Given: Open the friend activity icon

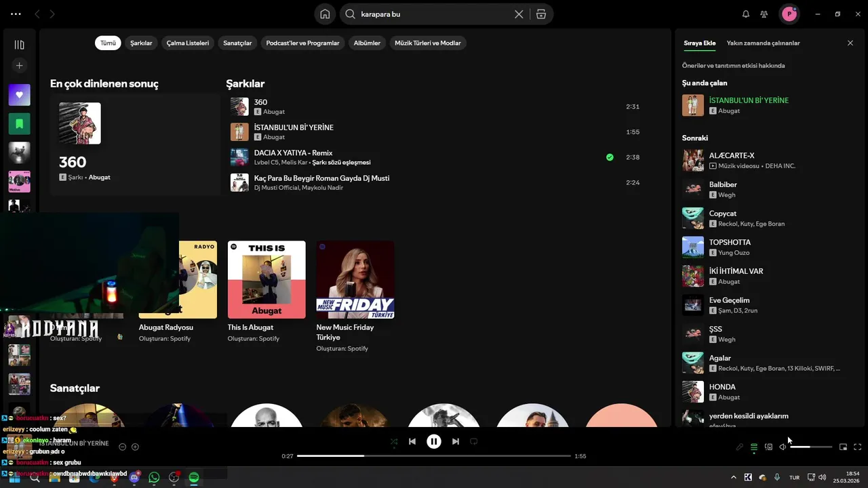Looking at the screenshot, I should click(764, 14).
